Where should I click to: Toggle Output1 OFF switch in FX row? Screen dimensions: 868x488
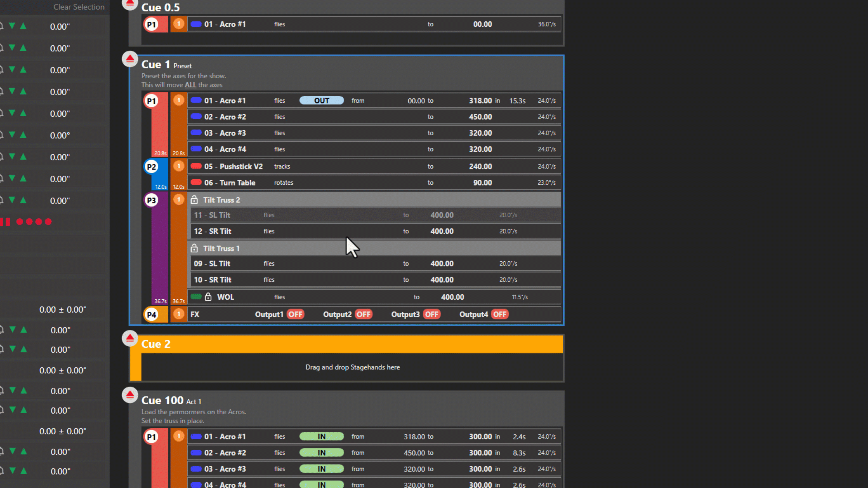tap(295, 314)
